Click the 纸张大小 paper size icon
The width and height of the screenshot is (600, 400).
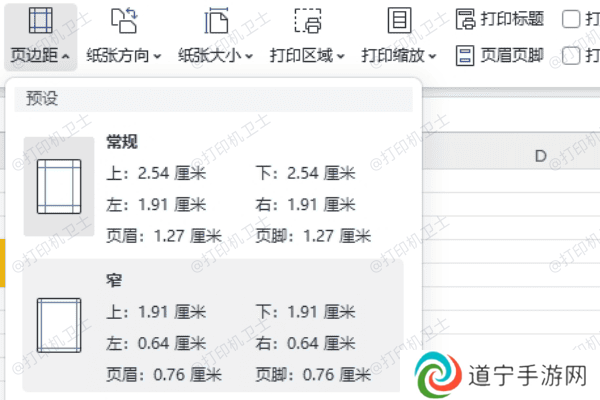click(216, 20)
